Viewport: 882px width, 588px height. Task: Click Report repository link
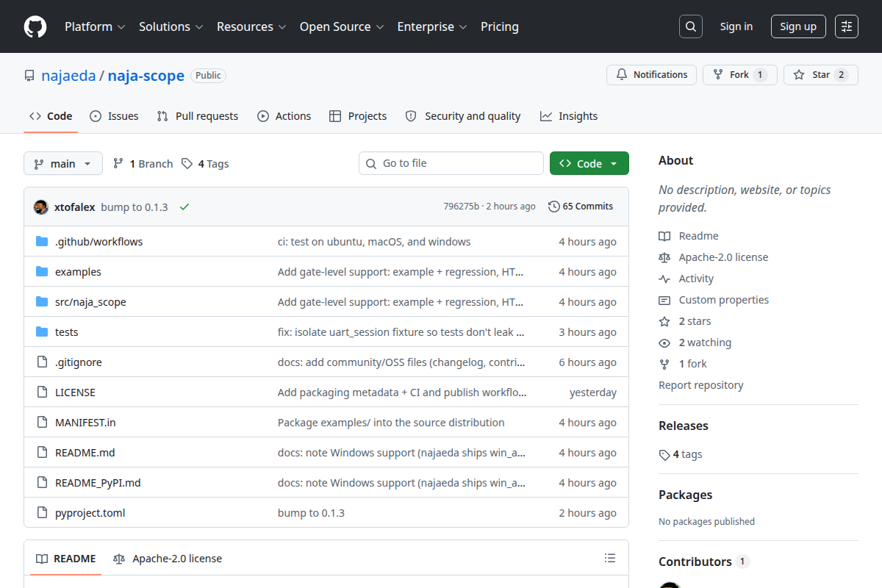click(x=701, y=385)
